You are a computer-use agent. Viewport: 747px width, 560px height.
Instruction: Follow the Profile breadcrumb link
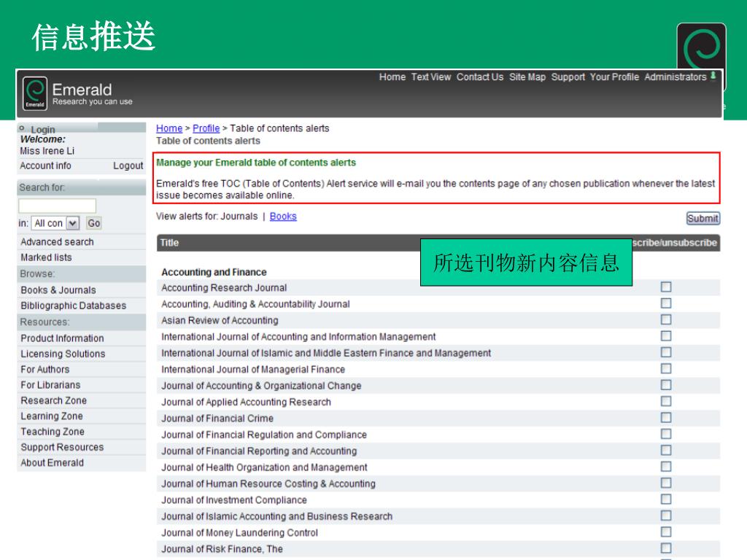click(206, 128)
